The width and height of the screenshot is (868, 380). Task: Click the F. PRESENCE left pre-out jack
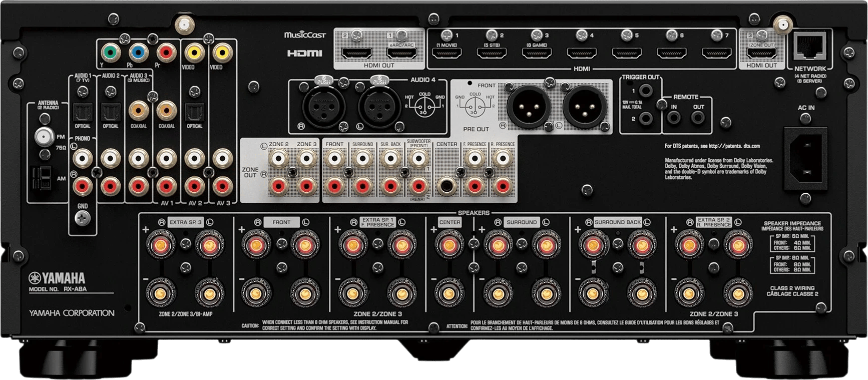[x=475, y=159]
